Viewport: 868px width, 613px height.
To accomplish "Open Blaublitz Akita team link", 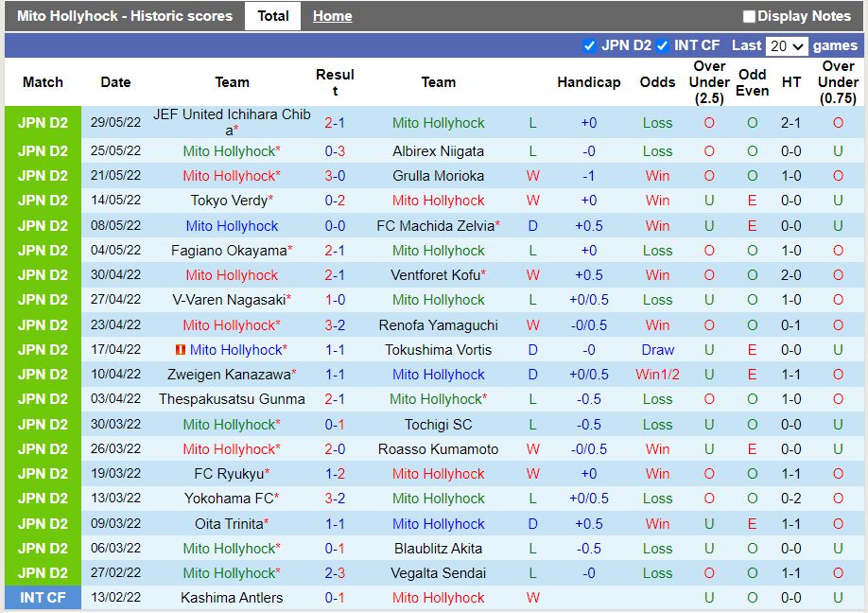I will (438, 549).
